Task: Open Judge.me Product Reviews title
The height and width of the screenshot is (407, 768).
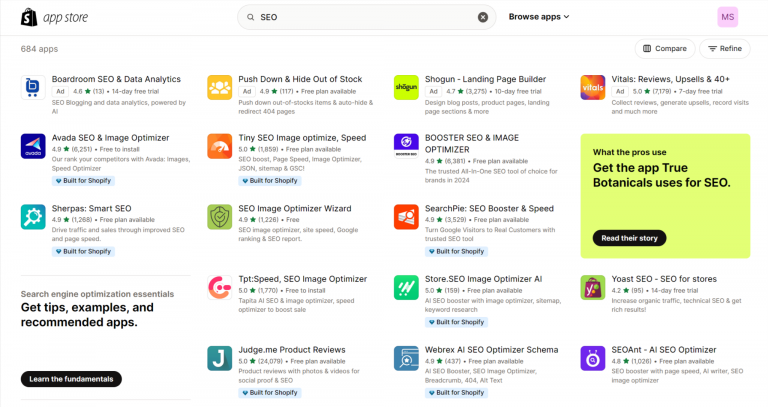Action: (x=292, y=350)
